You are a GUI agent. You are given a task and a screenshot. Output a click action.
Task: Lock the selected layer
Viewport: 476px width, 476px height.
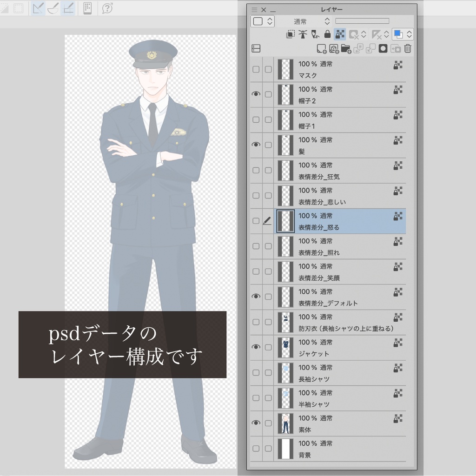click(x=328, y=34)
